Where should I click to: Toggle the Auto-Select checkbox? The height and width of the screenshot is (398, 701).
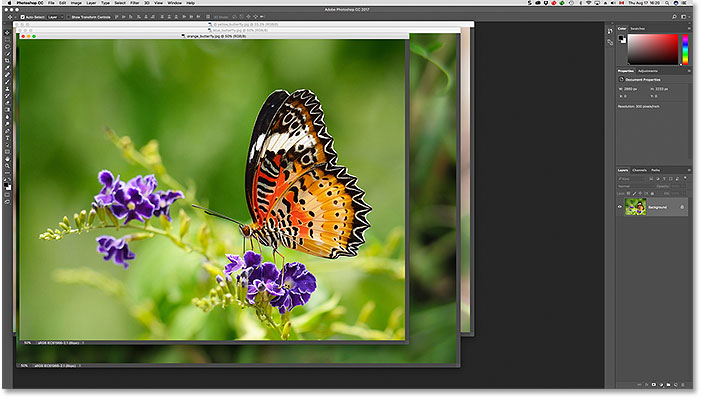click(22, 17)
